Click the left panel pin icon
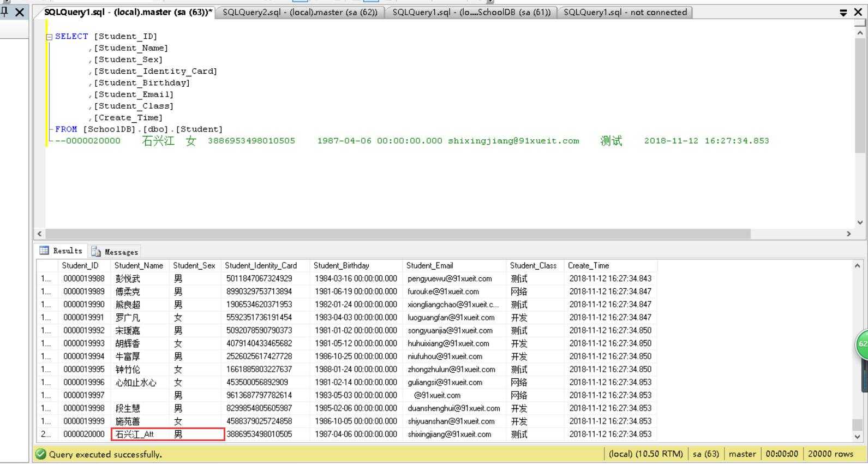Screen dimensions: 868x464 (4, 11)
